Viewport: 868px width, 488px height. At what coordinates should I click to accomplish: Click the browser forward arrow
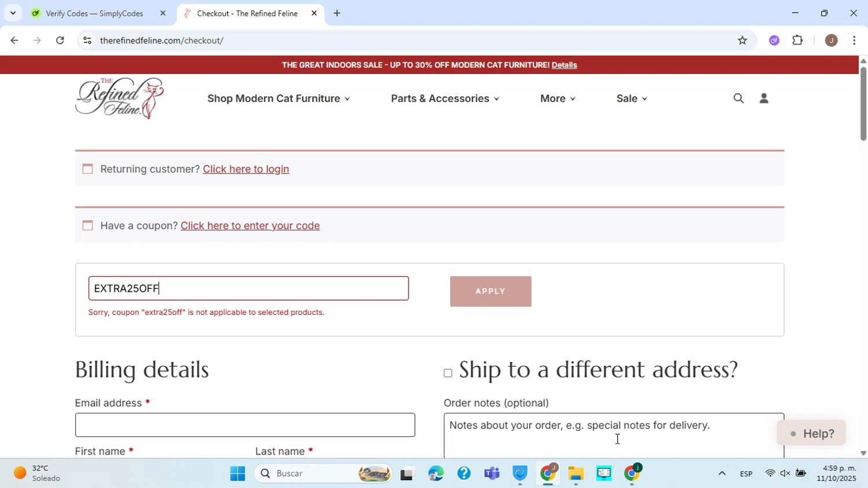[37, 41]
